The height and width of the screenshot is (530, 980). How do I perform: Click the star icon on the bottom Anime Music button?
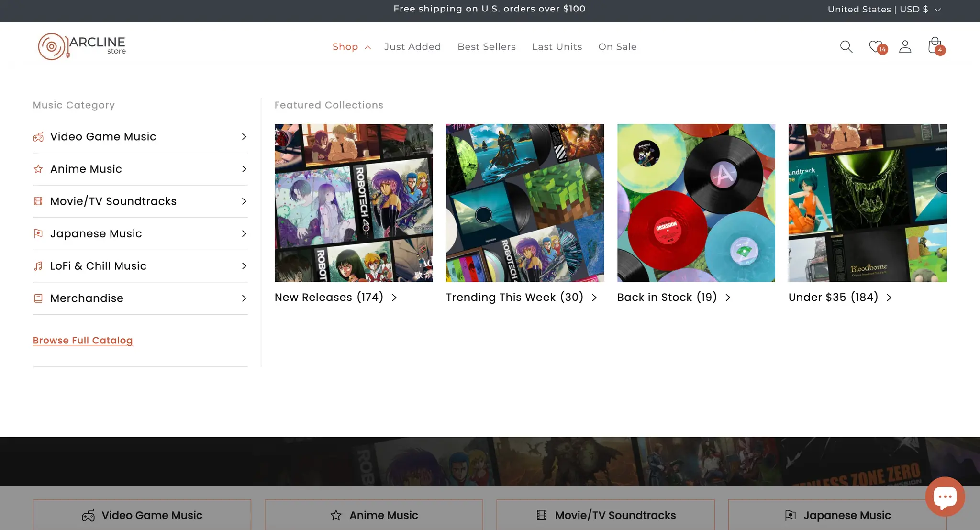click(336, 515)
